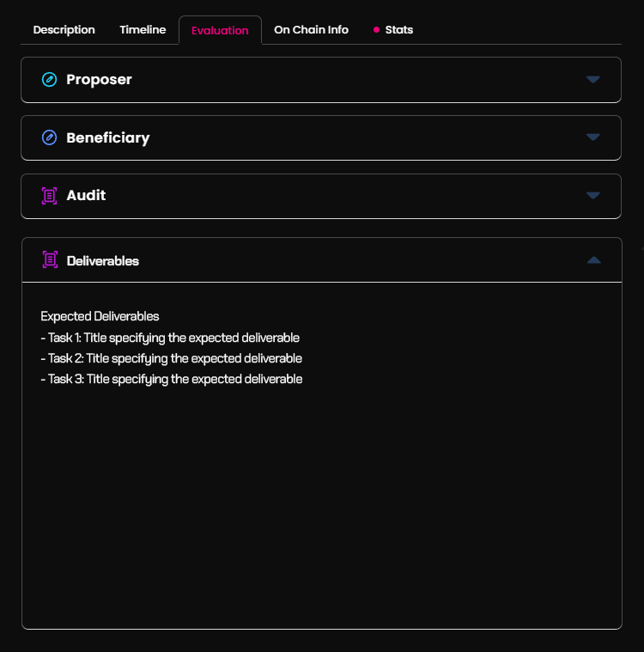
Task: Expand the Proposer section chevron
Action: 592,79
